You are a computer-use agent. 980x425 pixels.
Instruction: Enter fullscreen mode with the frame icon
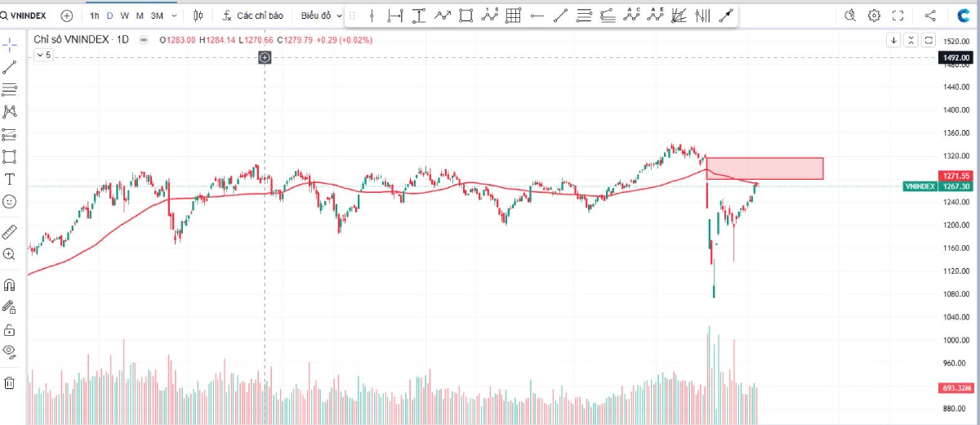898,16
